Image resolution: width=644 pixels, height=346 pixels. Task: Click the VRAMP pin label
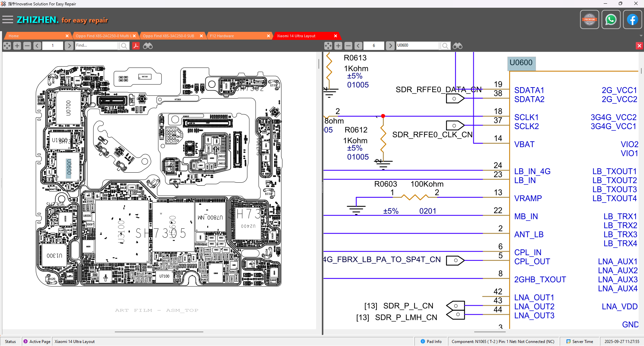pyautogui.click(x=528, y=198)
